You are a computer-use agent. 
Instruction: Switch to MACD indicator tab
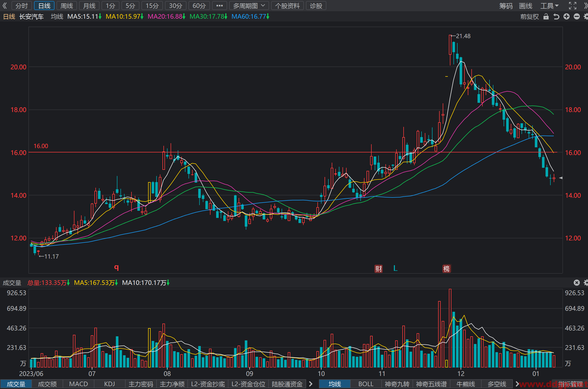pyautogui.click(x=79, y=384)
